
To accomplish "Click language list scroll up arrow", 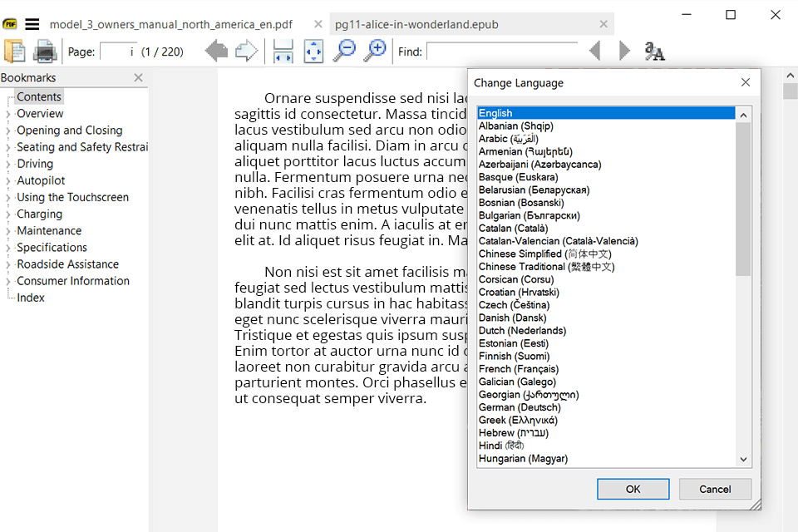I will pyautogui.click(x=743, y=115).
